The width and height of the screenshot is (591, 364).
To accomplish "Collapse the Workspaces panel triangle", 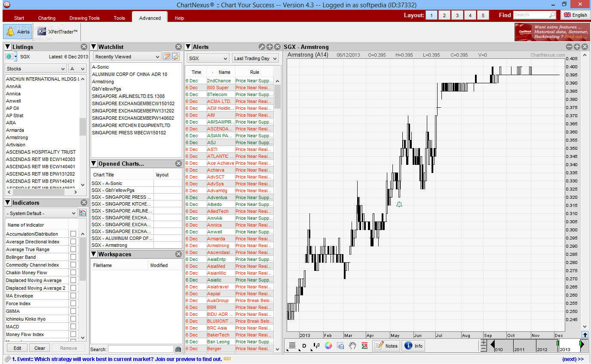I will pyautogui.click(x=94, y=254).
